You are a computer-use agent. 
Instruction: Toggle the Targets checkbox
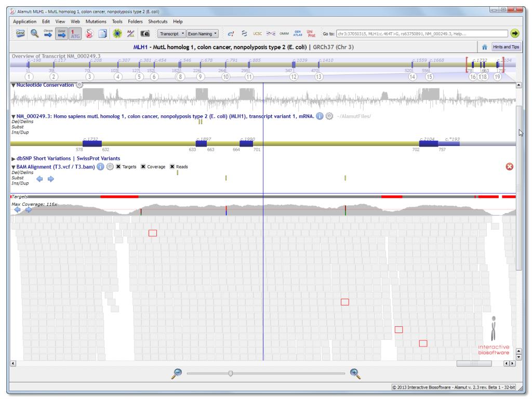click(x=118, y=167)
